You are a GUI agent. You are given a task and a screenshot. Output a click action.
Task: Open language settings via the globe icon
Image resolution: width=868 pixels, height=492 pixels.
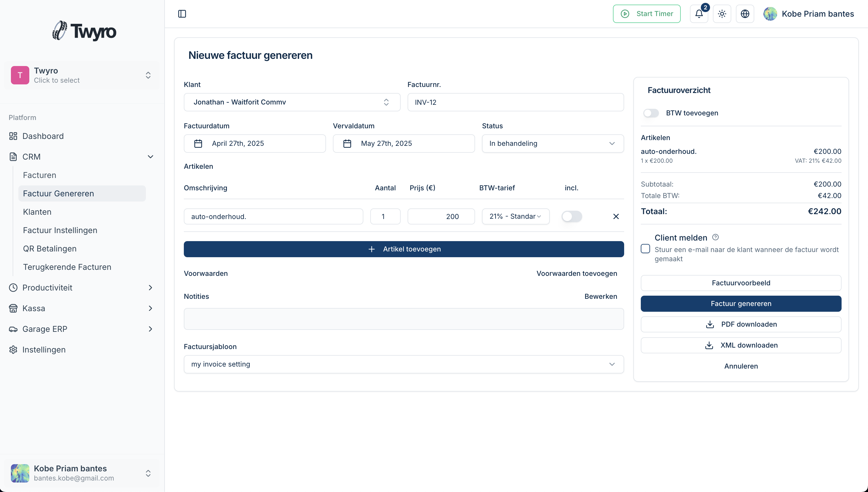(x=745, y=14)
